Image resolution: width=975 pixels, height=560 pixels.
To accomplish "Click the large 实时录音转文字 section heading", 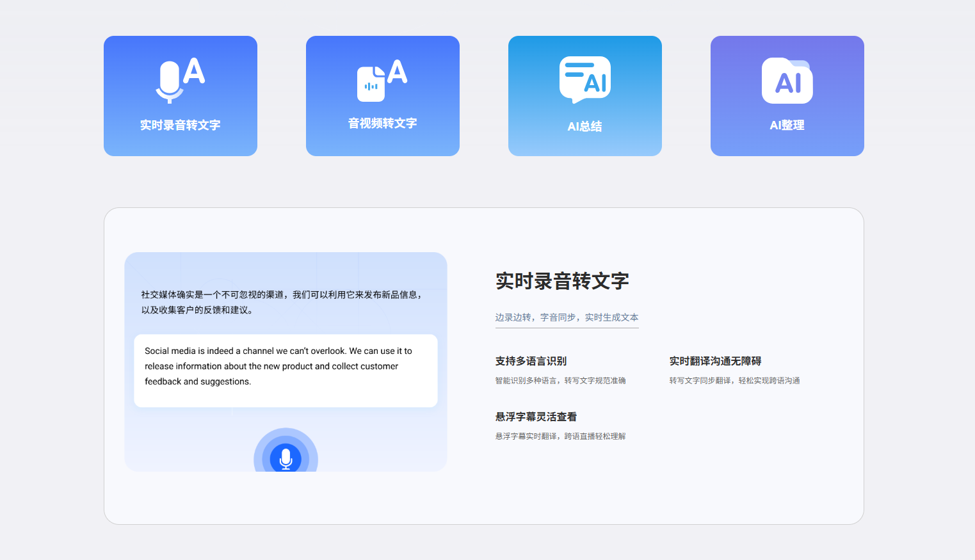I will pyautogui.click(x=562, y=281).
